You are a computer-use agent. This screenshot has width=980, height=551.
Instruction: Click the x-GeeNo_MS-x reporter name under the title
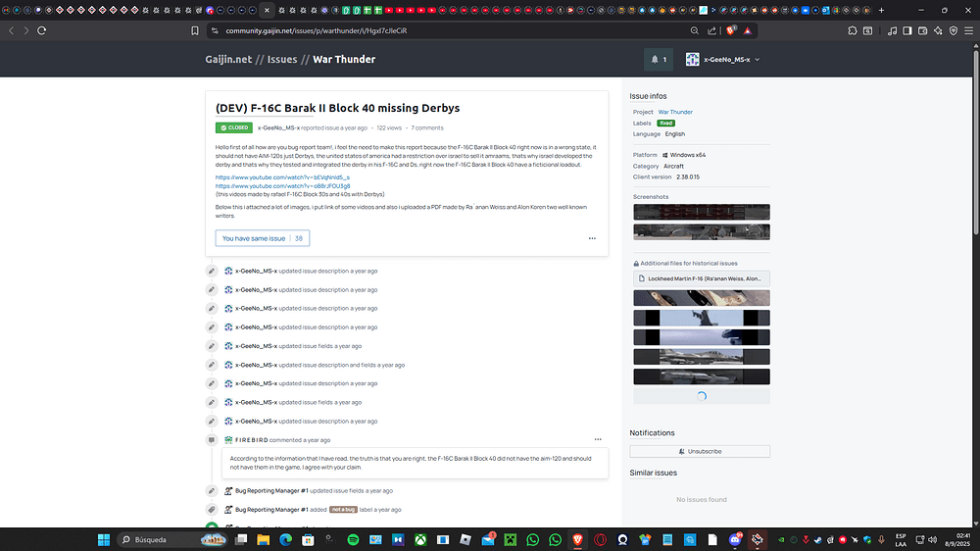[x=278, y=127]
